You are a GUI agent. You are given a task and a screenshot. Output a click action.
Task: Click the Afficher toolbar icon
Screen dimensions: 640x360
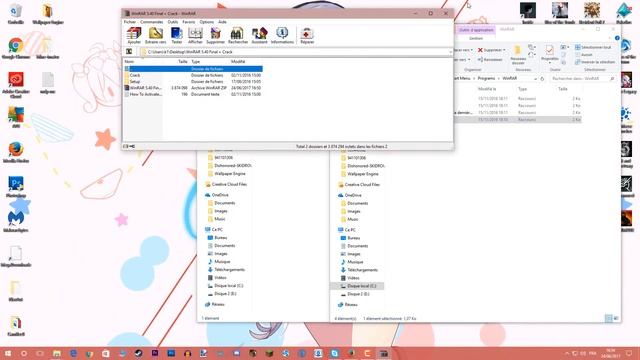[195, 36]
